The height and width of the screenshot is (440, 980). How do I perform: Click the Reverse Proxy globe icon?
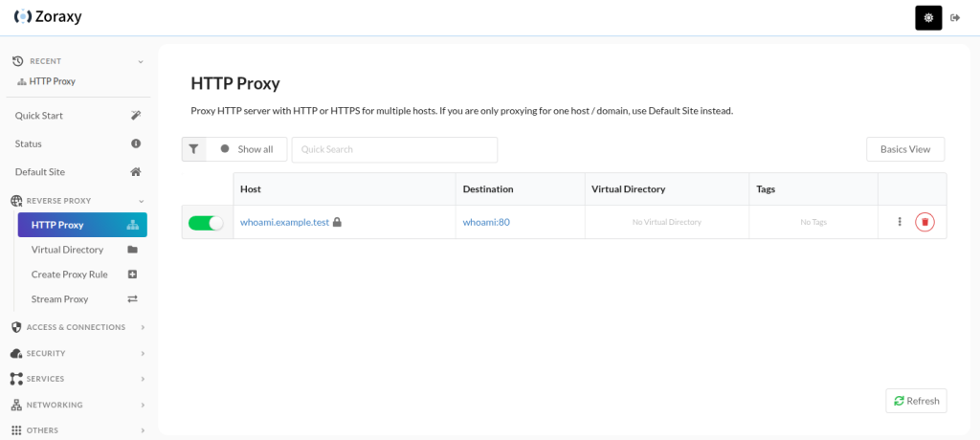(16, 201)
